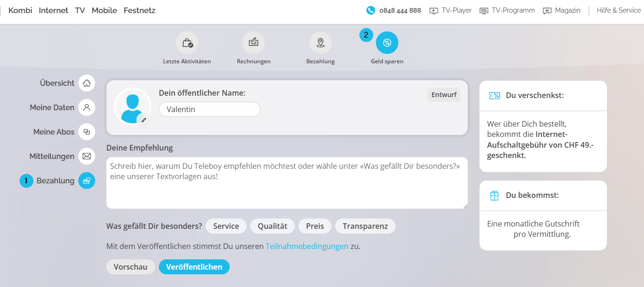Click the TV-Player link text
Screen dimensions: 644x287
(x=457, y=10)
